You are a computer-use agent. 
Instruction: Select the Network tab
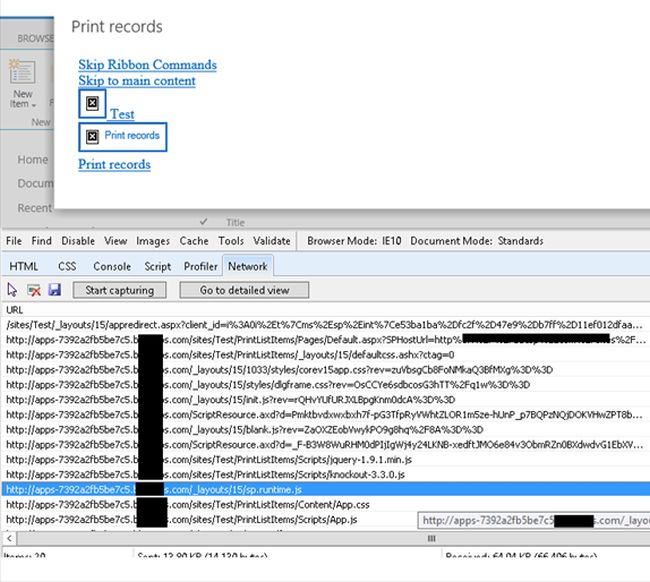click(247, 266)
